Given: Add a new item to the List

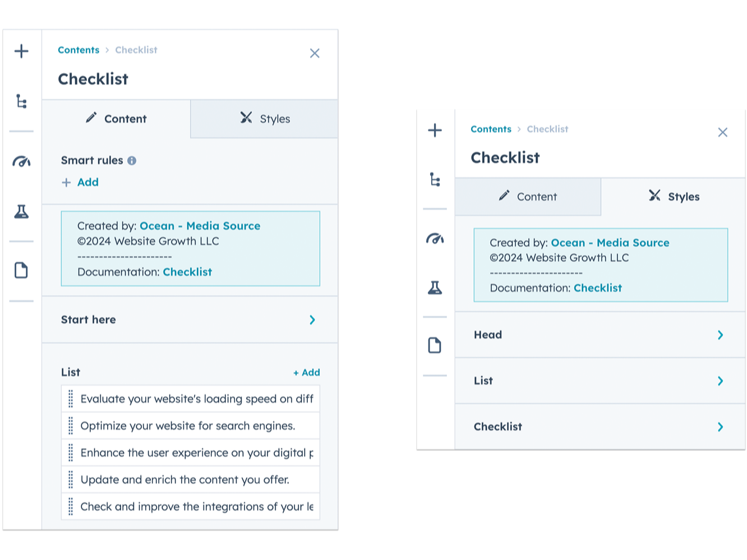Looking at the screenshot, I should [x=306, y=372].
